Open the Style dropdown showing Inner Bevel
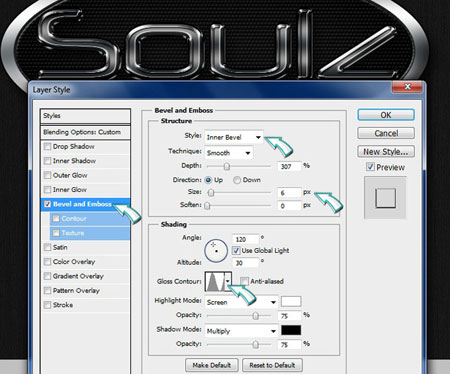Screen dimensions: 450x374 (x=234, y=137)
